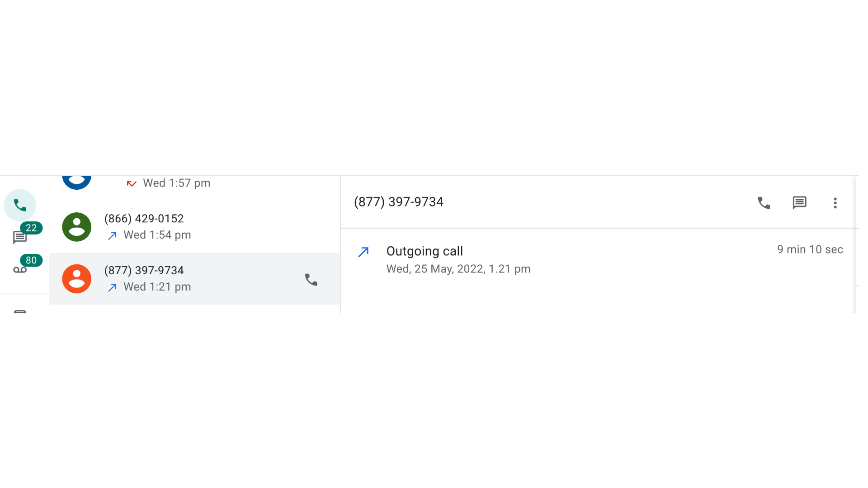Image resolution: width=868 pixels, height=488 pixels.
Task: Open Messages with 22 unread badge
Action: pyautogui.click(x=20, y=237)
